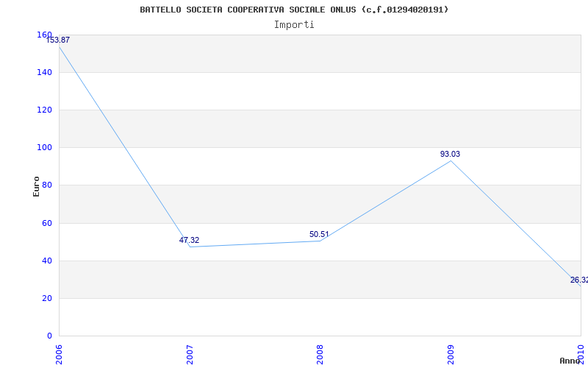Click the 2009 peak point on the line
Viewport: 588px width, 368px height.
(451, 160)
